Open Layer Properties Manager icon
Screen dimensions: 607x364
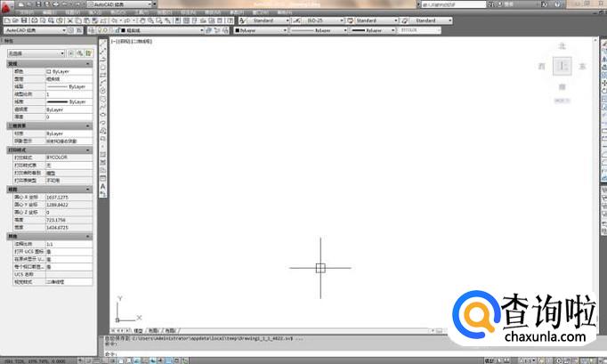[92, 30]
